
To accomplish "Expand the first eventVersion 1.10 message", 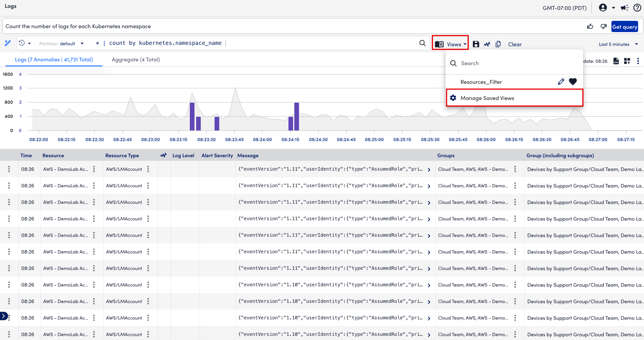I will tap(429, 285).
